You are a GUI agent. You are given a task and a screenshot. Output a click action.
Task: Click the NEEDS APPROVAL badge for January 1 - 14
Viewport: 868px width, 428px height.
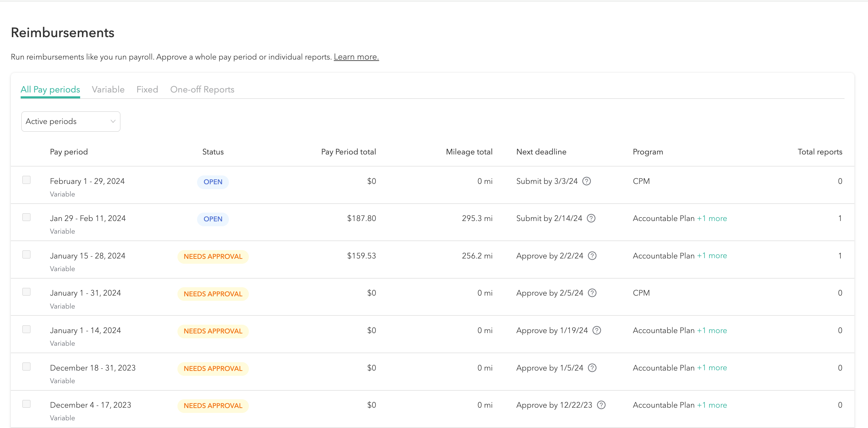[x=213, y=331]
